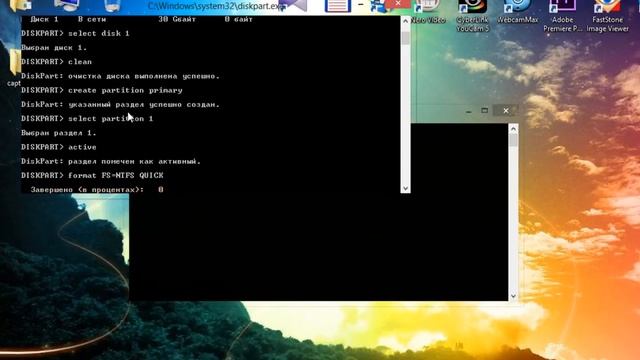Click the 'Завершено (в процентах)' progress line
Viewport: 640px width, 360px height.
click(x=97, y=189)
